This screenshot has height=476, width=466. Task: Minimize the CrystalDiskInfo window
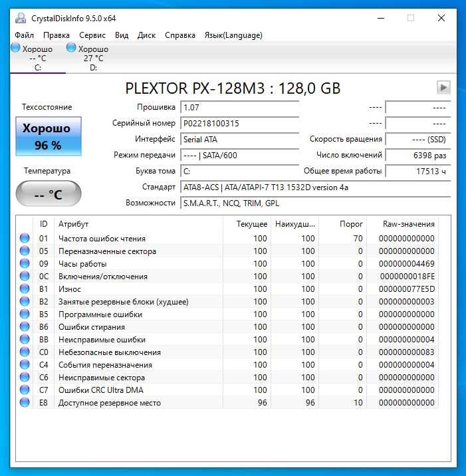(x=381, y=18)
